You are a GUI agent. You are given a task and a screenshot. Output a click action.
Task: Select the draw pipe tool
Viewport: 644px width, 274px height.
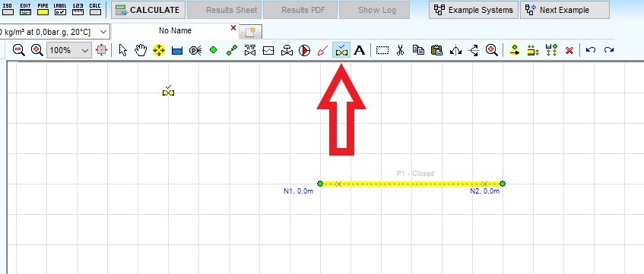pyautogui.click(x=232, y=50)
